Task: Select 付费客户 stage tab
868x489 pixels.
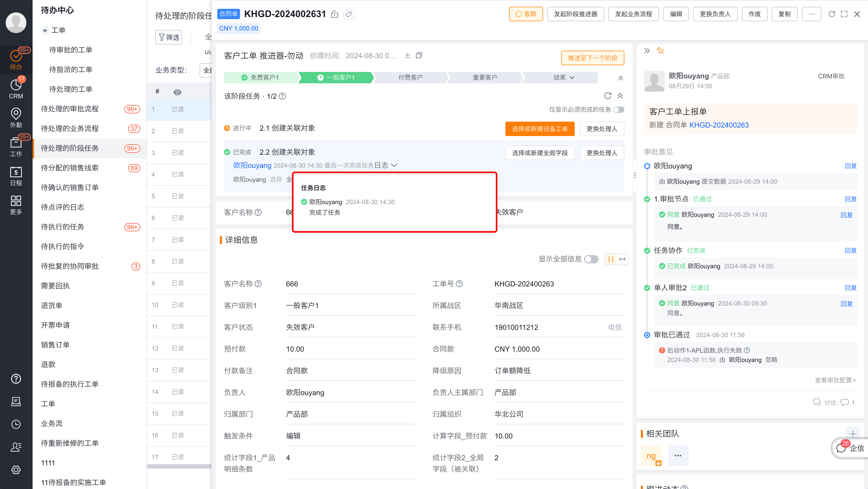Action: 410,78
